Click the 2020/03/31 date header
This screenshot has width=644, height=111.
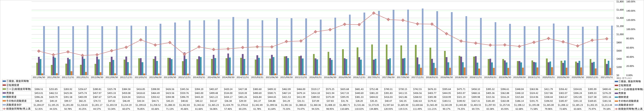pyautogui.click(x=549, y=77)
